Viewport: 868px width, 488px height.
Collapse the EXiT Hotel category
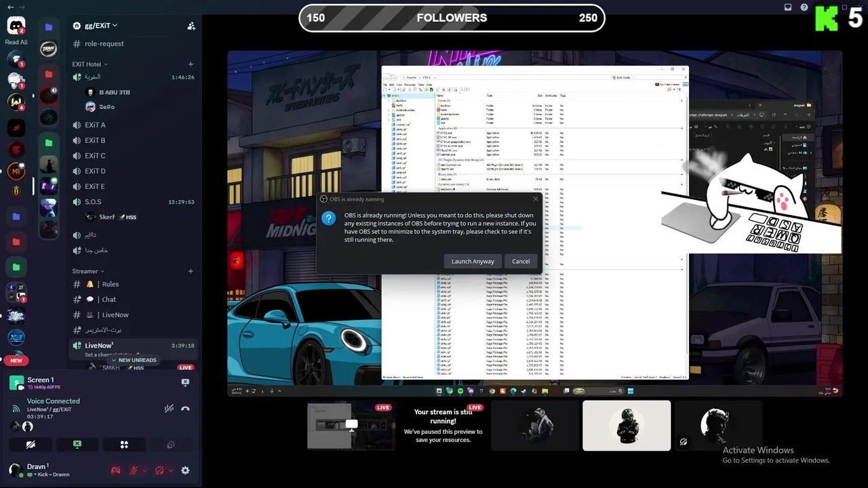pos(90,64)
